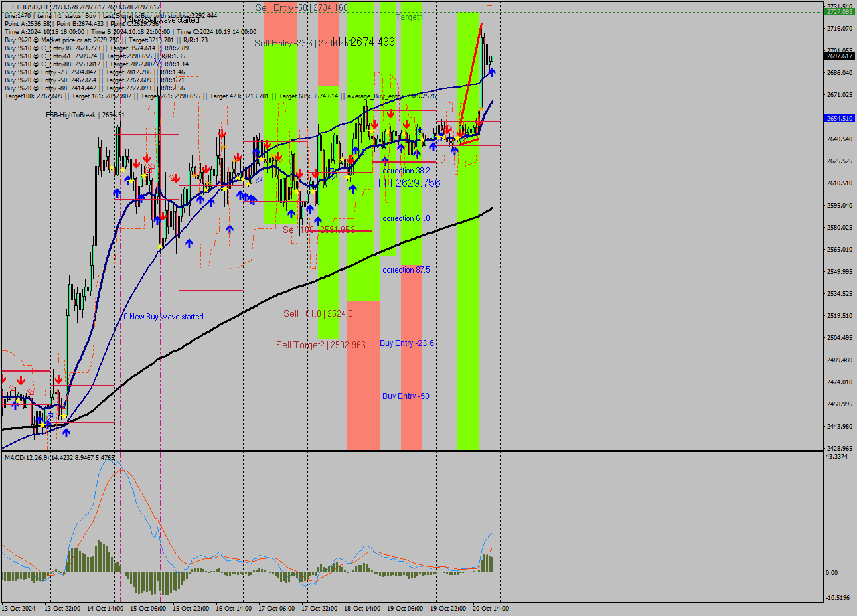Select the 'correction 87.5' label
The image size is (857, 616).
406,270
